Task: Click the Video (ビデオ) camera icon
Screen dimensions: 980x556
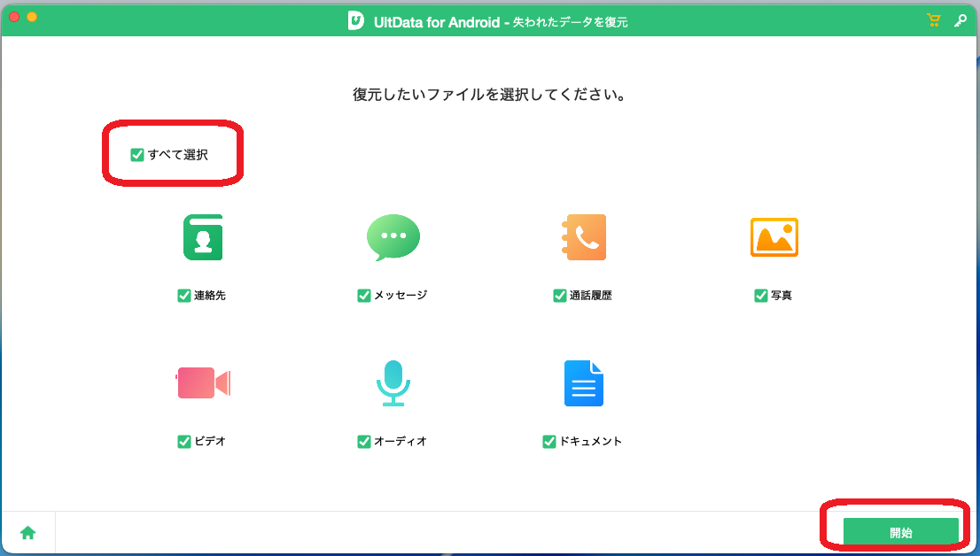Action: (x=204, y=383)
